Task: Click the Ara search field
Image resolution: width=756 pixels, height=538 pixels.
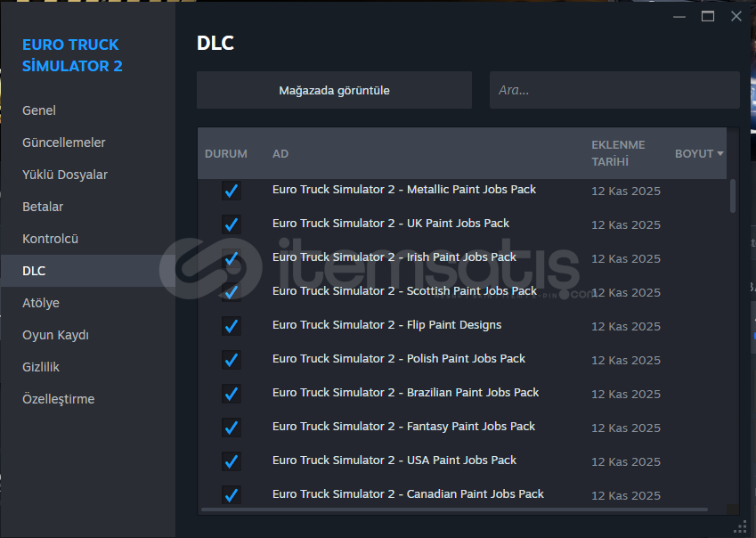Action: click(x=614, y=91)
